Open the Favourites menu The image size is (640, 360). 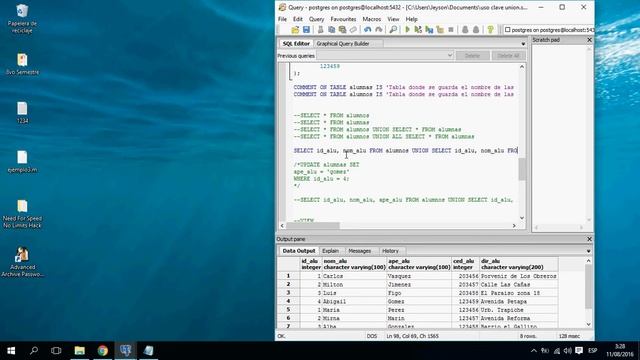343,19
